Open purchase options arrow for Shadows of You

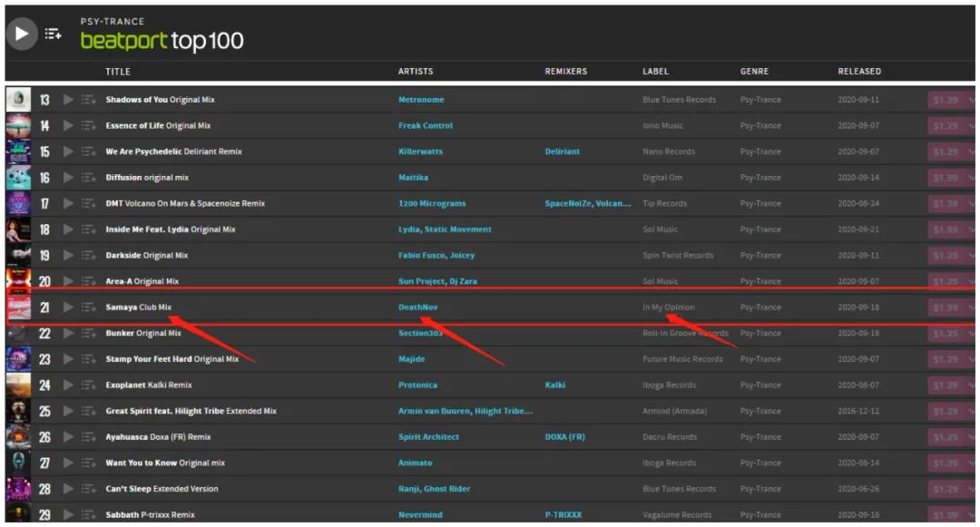pyautogui.click(x=971, y=99)
